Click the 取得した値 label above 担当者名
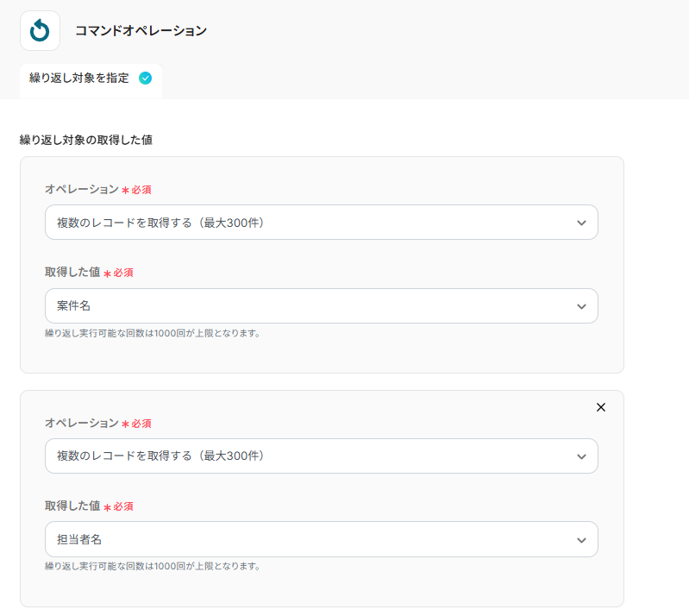This screenshot has height=616, width=689. [72, 506]
